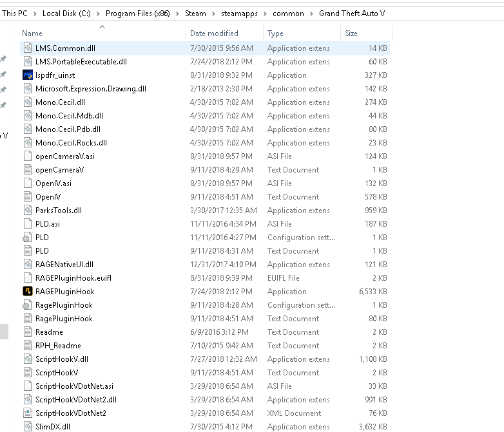504x432 pixels.
Task: Click the 6,533 KB size value
Action: tap(373, 291)
